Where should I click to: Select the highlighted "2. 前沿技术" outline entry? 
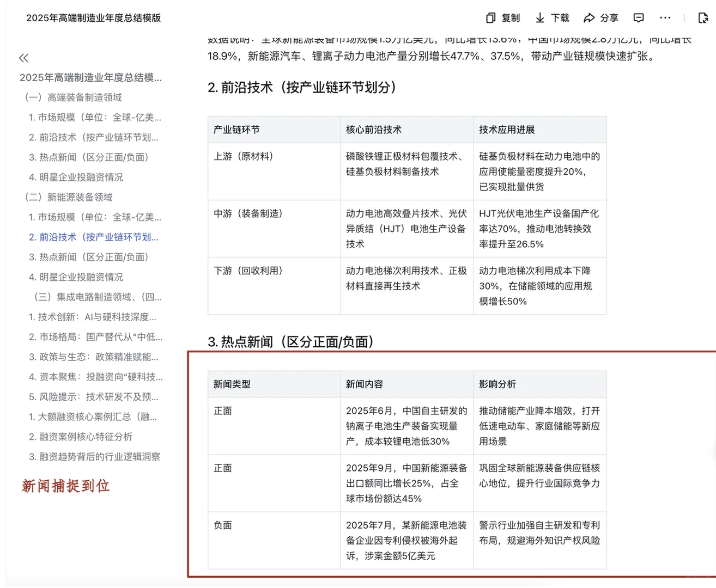pyautogui.click(x=93, y=237)
